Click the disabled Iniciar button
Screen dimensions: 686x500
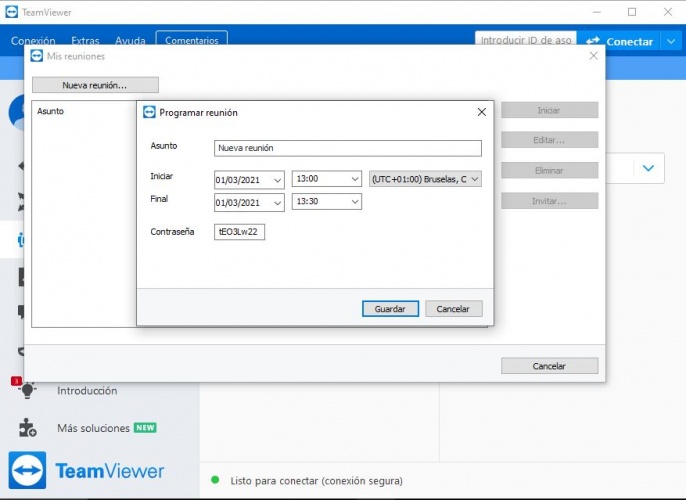(550, 110)
